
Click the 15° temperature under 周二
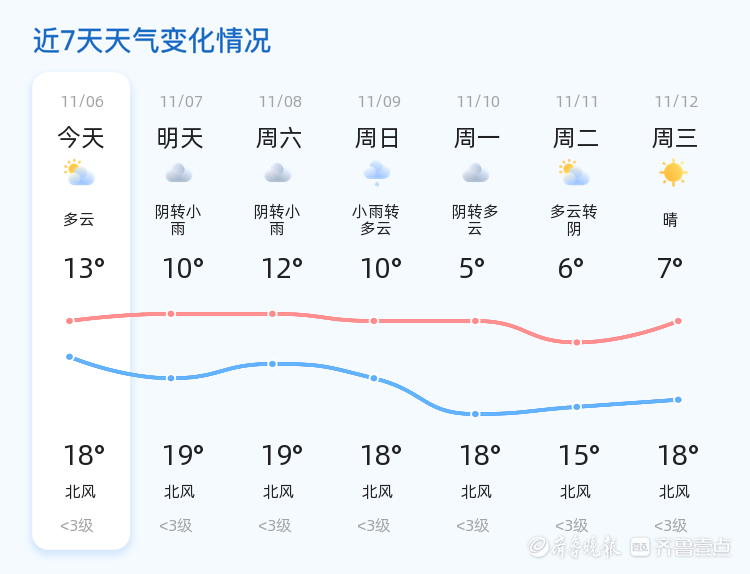pos(578,456)
